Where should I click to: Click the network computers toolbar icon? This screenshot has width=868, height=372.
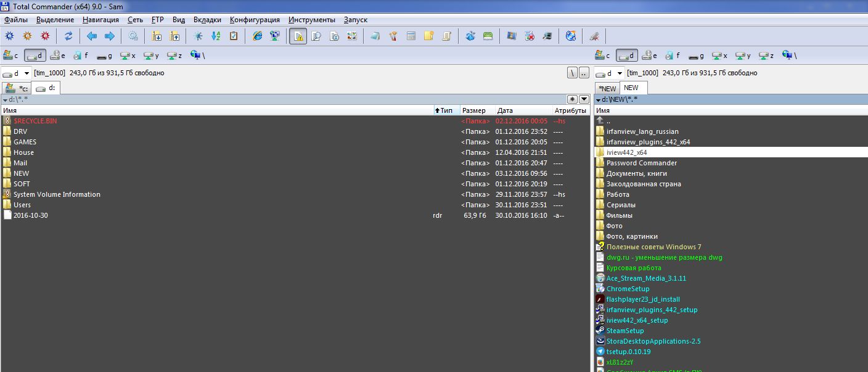coord(275,36)
